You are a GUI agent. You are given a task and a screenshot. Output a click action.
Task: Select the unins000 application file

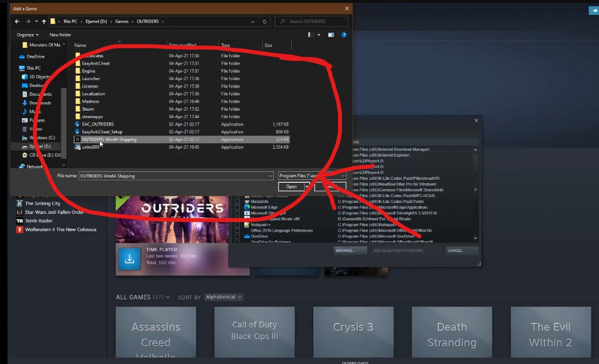90,147
